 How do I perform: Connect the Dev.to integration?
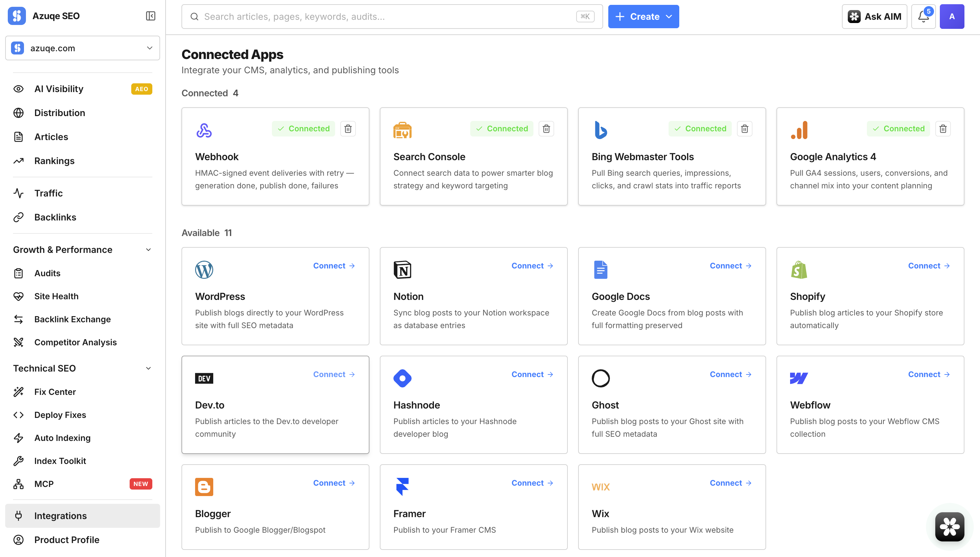pyautogui.click(x=334, y=374)
